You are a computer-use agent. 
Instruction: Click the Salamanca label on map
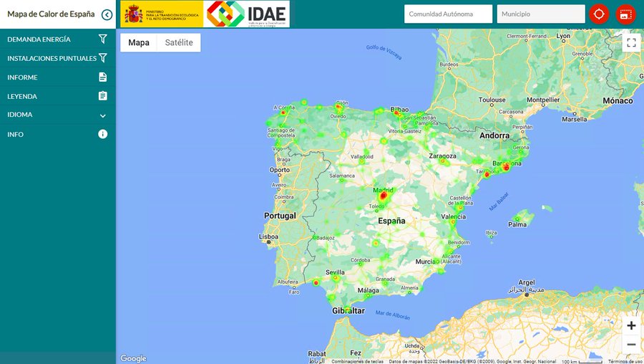(342, 176)
